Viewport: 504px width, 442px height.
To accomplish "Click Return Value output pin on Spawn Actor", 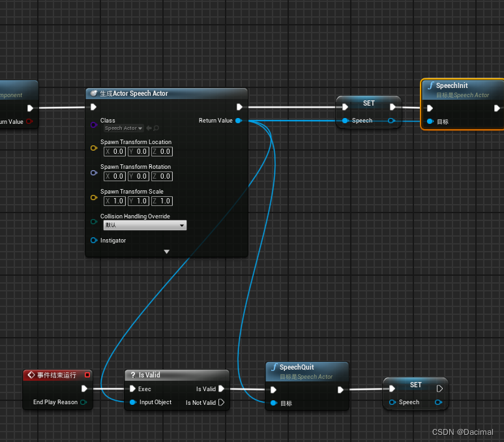I will 239,121.
